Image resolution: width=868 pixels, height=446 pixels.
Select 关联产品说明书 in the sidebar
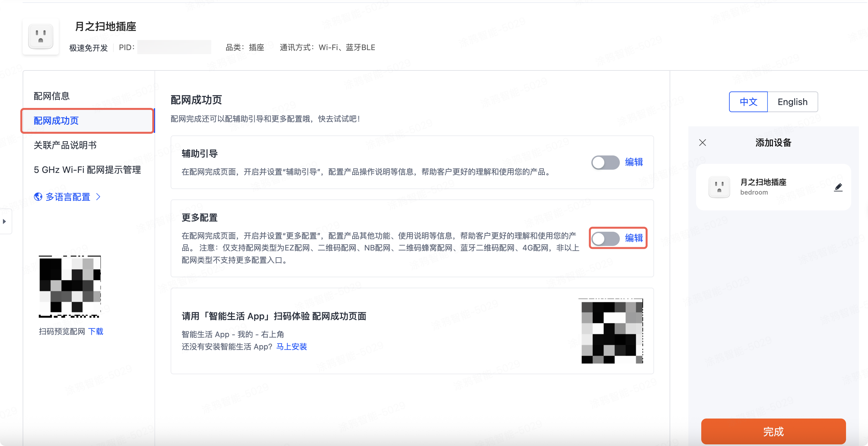coord(65,145)
